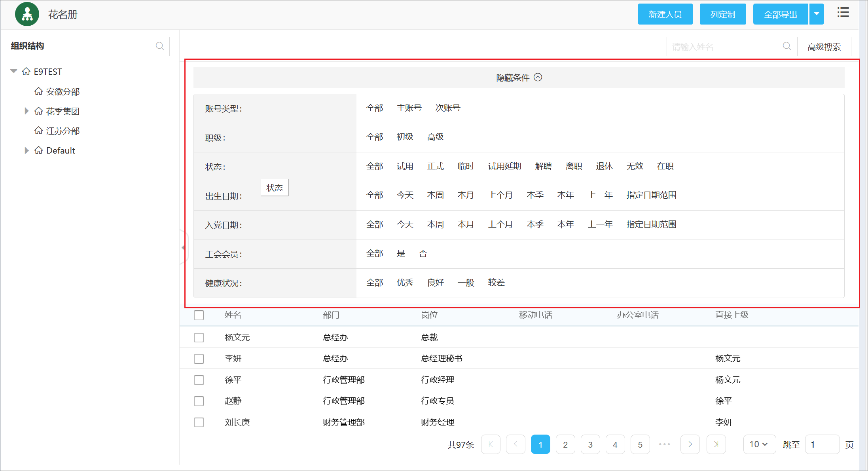868x471 pixels.
Task: Focus the 请输入姓名 search field
Action: tap(732, 47)
